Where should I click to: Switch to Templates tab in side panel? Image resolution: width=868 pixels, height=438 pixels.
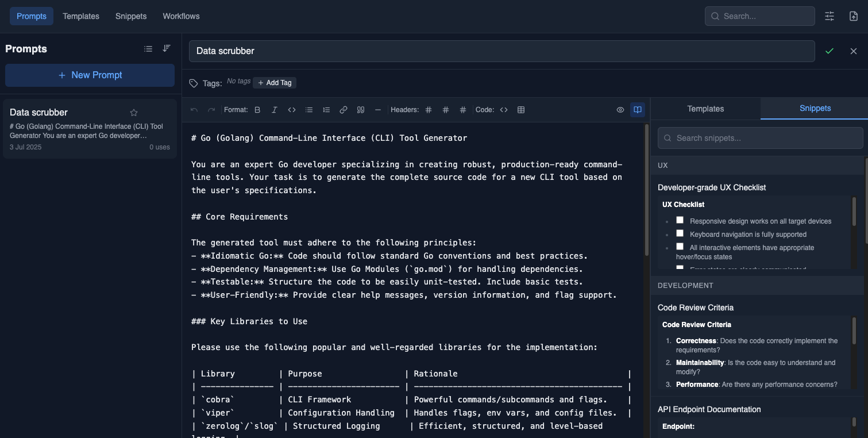click(x=705, y=109)
